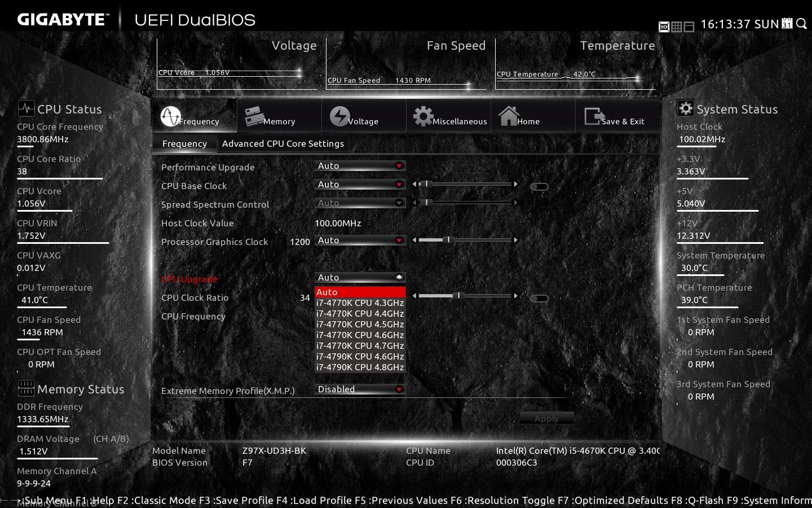The width and height of the screenshot is (812, 508).
Task: Open the Miscellaneous tab
Action: tap(448, 116)
